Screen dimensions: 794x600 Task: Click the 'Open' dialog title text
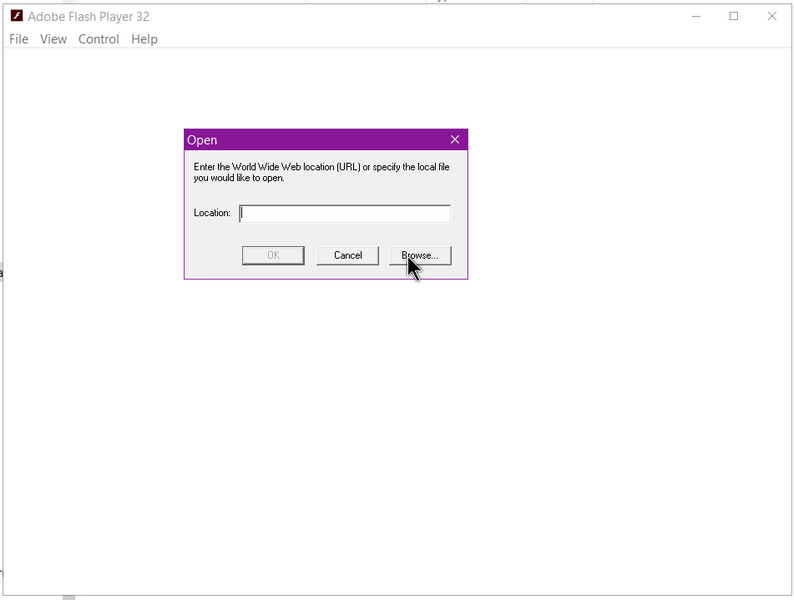tap(202, 140)
